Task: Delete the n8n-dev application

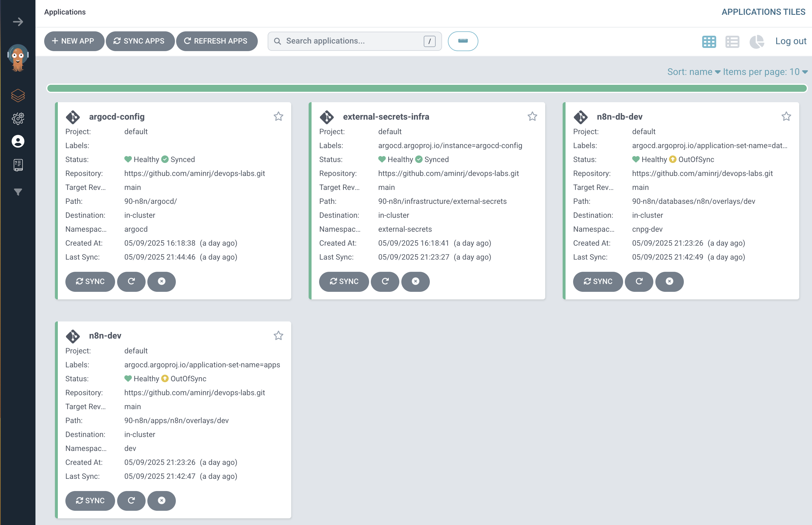Action: [162, 500]
